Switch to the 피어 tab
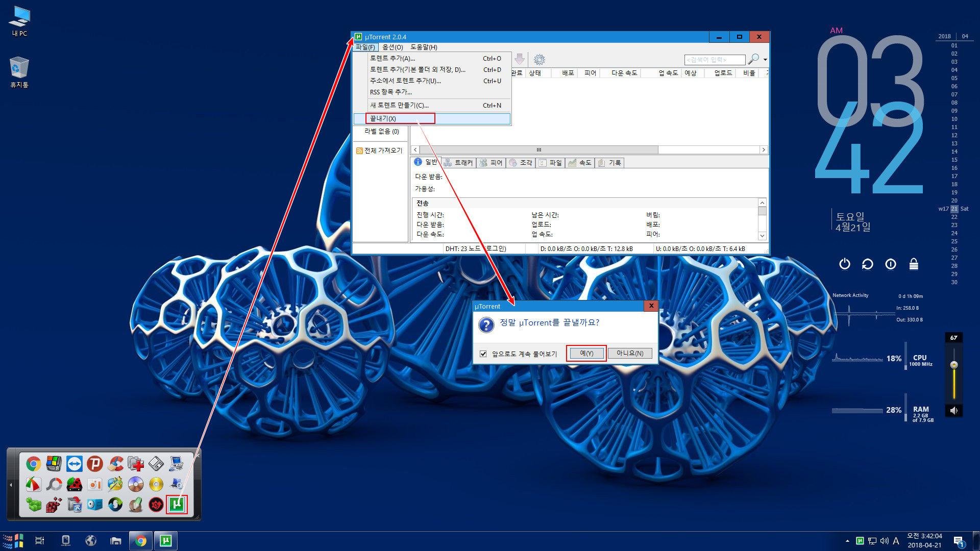Image resolution: width=980 pixels, height=551 pixels. tap(491, 162)
